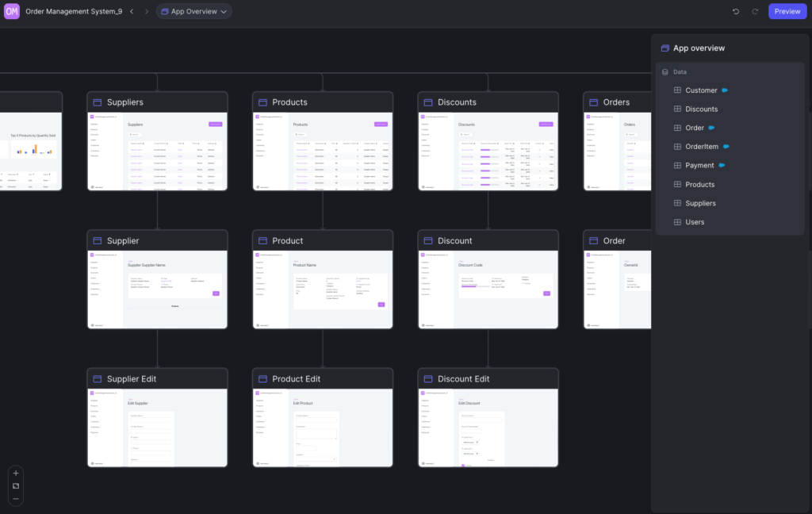Click the redo arrow icon
Screen dimensions: 812x514
point(754,11)
